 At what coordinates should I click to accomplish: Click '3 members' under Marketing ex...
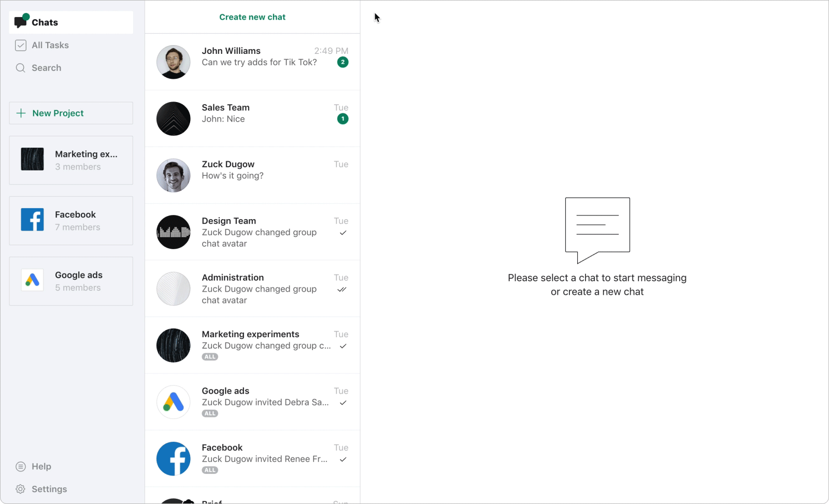78,167
